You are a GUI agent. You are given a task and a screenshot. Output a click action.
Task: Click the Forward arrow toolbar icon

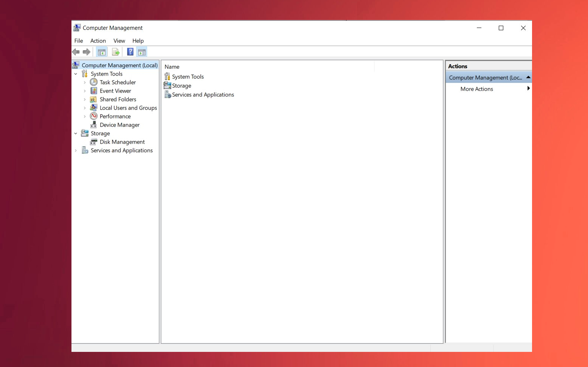click(x=87, y=52)
